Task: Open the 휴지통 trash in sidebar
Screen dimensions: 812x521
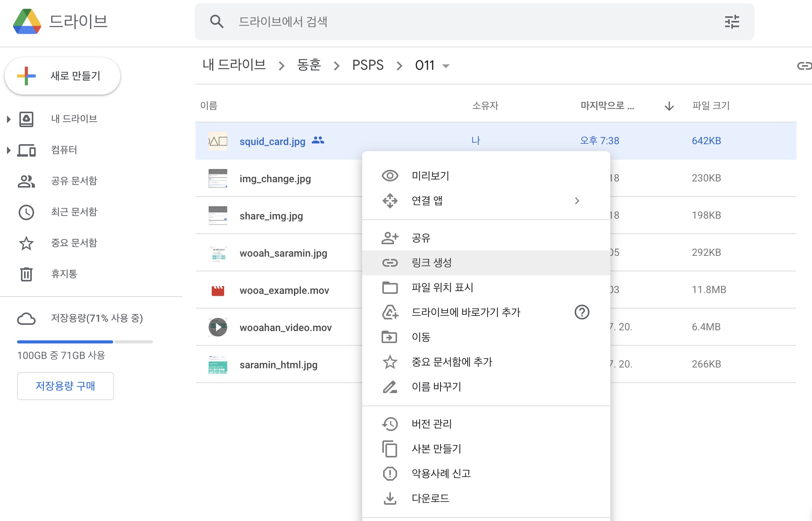Action: pyautogui.click(x=64, y=274)
